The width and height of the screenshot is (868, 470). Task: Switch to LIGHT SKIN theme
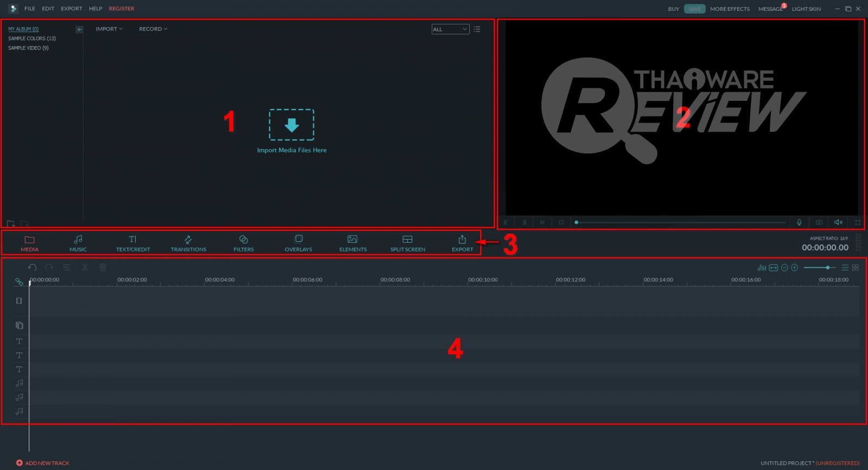806,9
